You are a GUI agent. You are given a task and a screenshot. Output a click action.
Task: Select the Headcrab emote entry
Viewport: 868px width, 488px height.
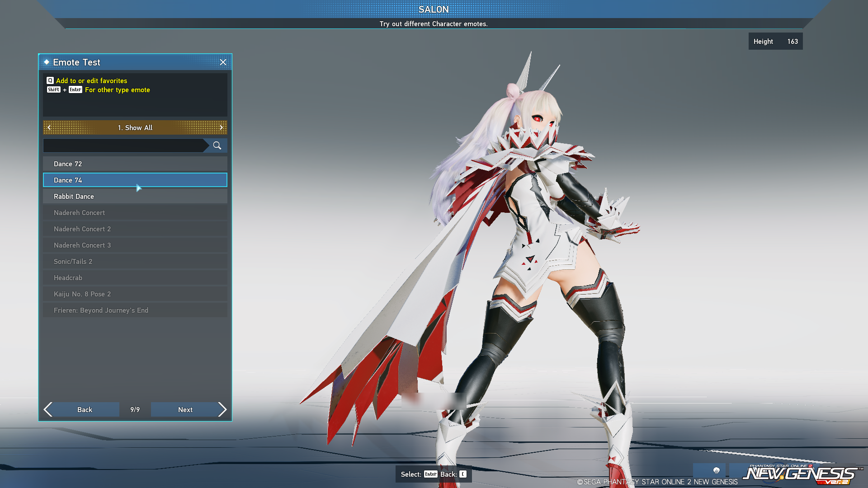click(x=135, y=278)
